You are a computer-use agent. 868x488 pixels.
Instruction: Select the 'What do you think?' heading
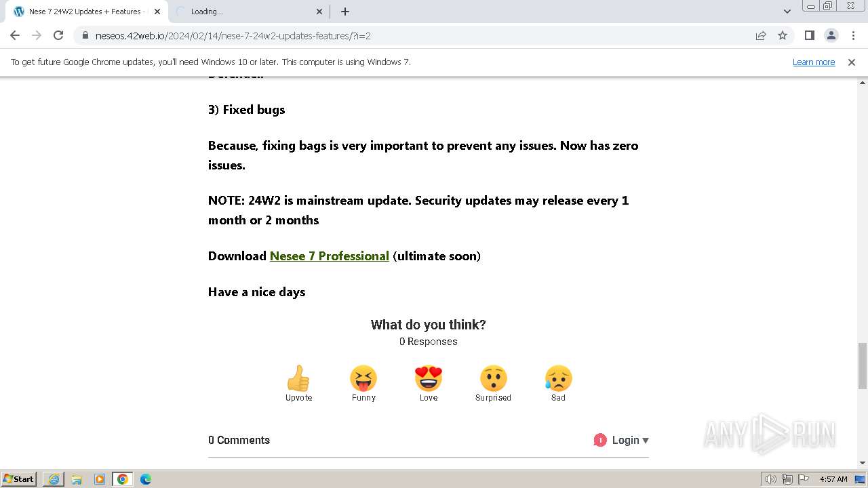click(429, 325)
